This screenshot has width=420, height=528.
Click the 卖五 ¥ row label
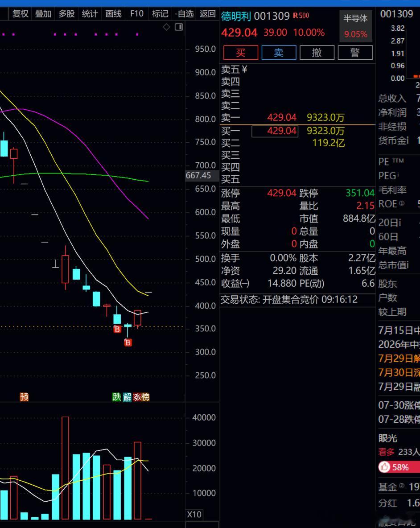pyautogui.click(x=234, y=70)
